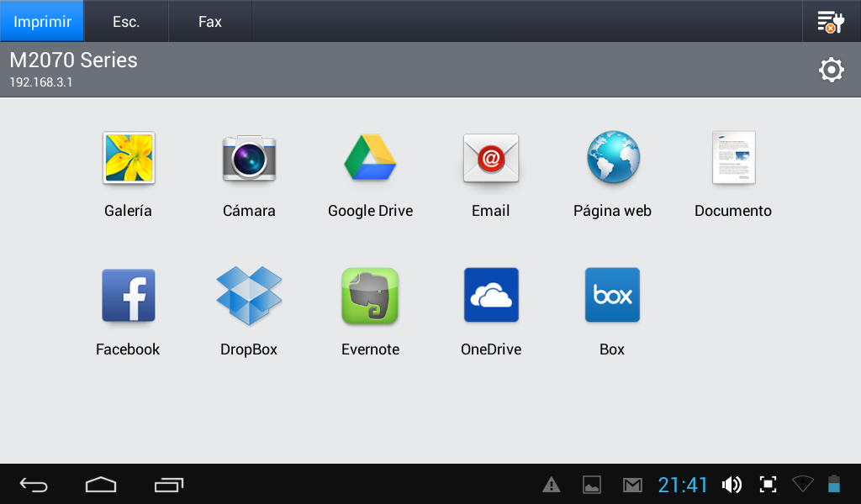Tap the 21:41 status bar clock

[x=683, y=485]
